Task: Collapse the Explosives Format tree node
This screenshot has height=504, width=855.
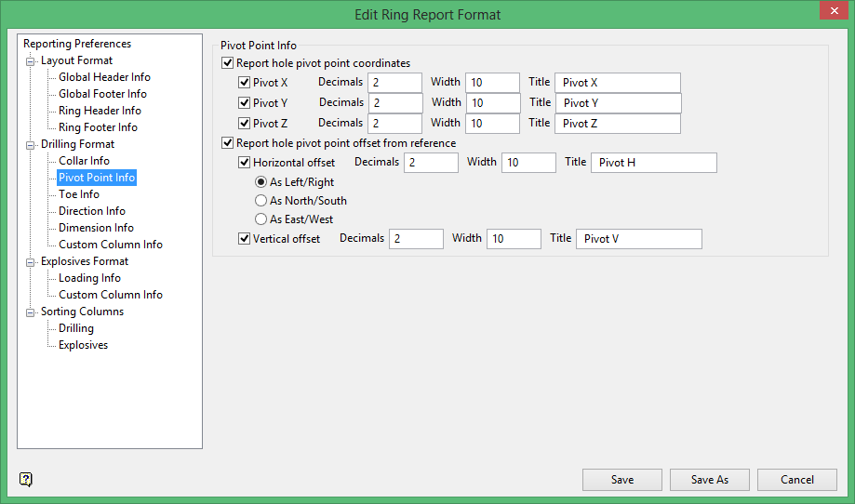Action: 31,262
